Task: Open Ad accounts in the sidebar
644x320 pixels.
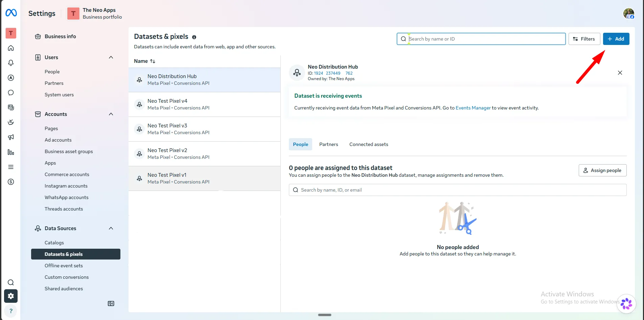Action: [58, 140]
